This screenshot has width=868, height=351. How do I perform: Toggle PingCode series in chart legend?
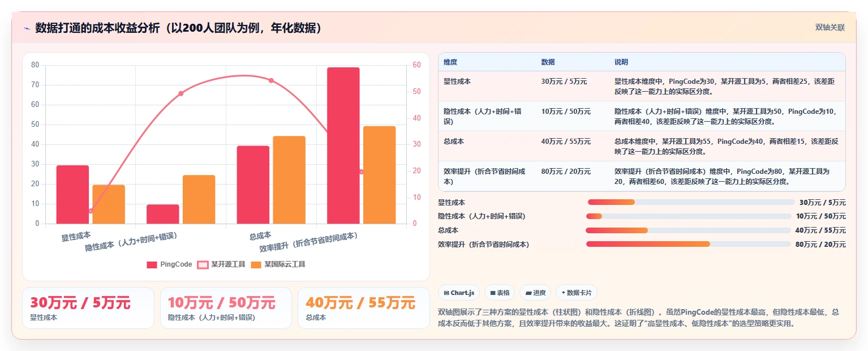point(169,264)
